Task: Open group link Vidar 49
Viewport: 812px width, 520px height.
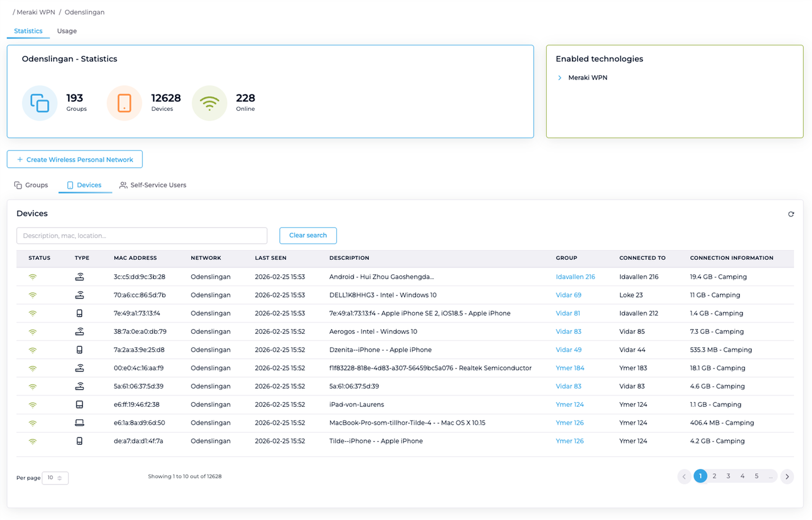Action: tap(569, 350)
